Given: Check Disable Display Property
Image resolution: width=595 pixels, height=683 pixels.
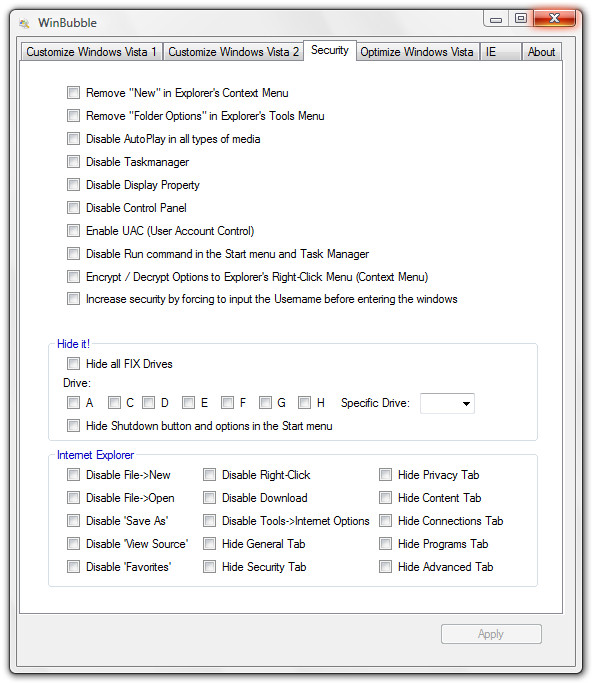Looking at the screenshot, I should [74, 185].
